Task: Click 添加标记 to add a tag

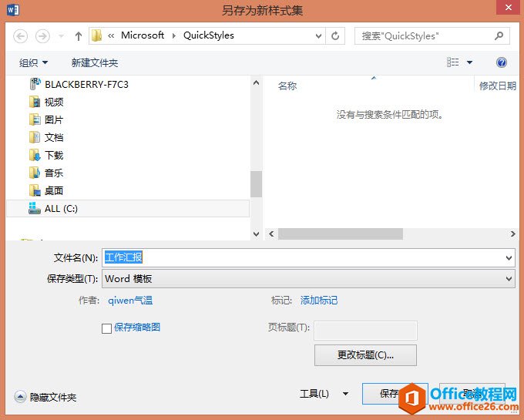Action: pyautogui.click(x=319, y=301)
